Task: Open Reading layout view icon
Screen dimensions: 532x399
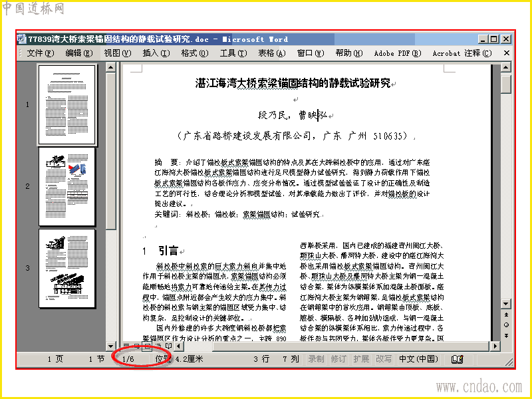Action: click(x=169, y=346)
